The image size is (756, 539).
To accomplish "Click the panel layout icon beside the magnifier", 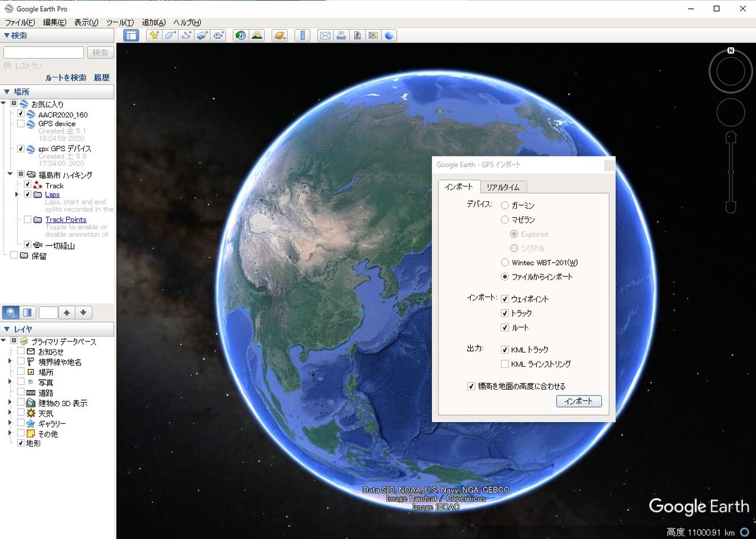I will (27, 312).
